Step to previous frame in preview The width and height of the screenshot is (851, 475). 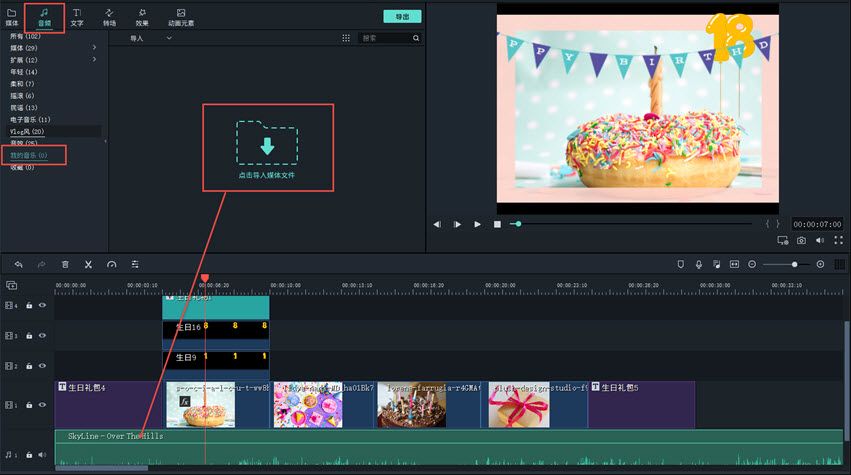tap(437, 224)
